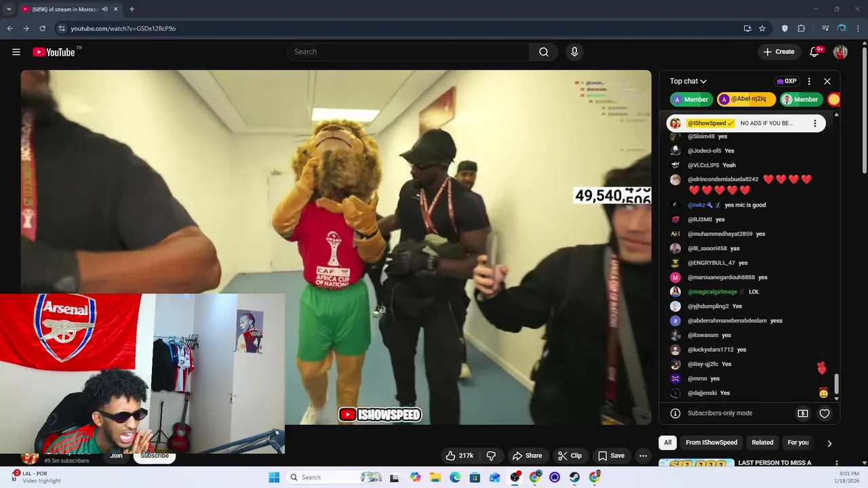Send a heart reaction in chat
Viewport: 868px width, 488px height.
(825, 413)
